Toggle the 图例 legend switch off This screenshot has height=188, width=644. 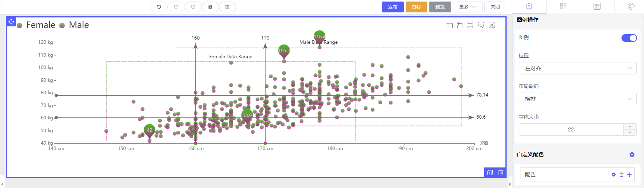coord(629,38)
